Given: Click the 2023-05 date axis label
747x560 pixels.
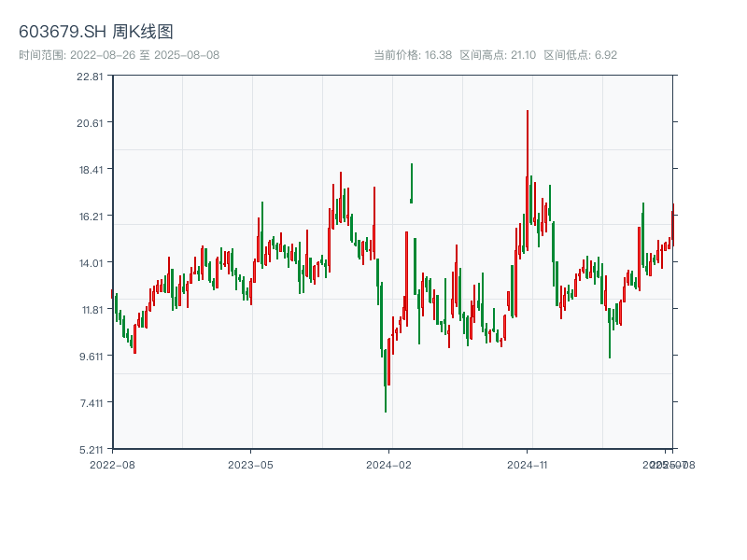Looking at the screenshot, I should [x=250, y=464].
